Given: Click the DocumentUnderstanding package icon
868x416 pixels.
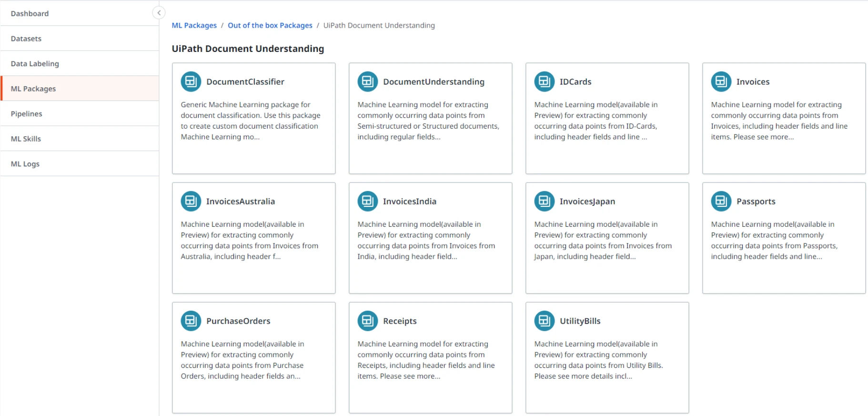Looking at the screenshot, I should tap(368, 81).
